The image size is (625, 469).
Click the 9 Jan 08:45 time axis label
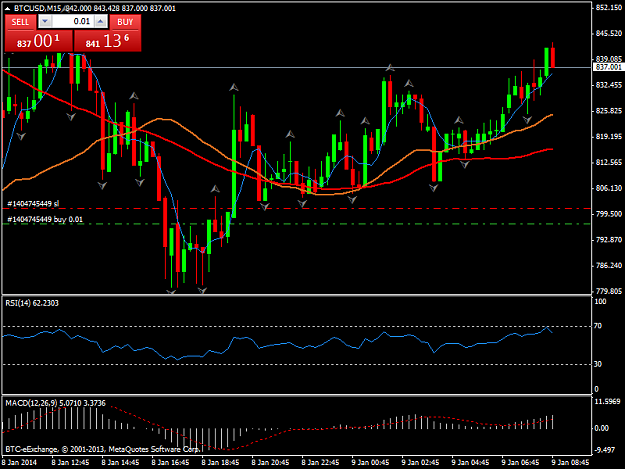[570, 463]
